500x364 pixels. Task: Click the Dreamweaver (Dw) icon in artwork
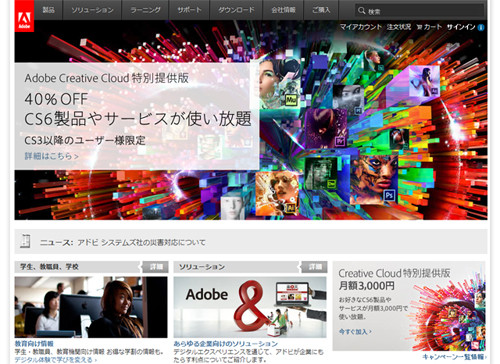(332, 184)
